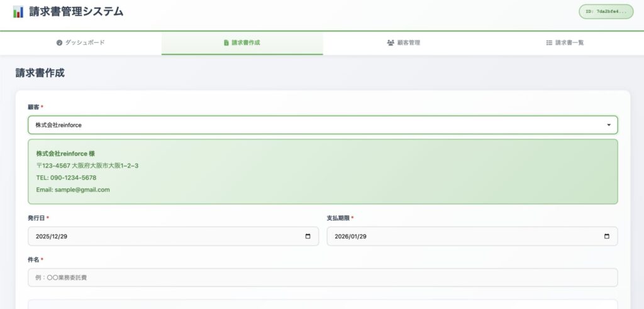644x309 pixels.
Task: Click the bar chart logo icon
Action: click(18, 12)
